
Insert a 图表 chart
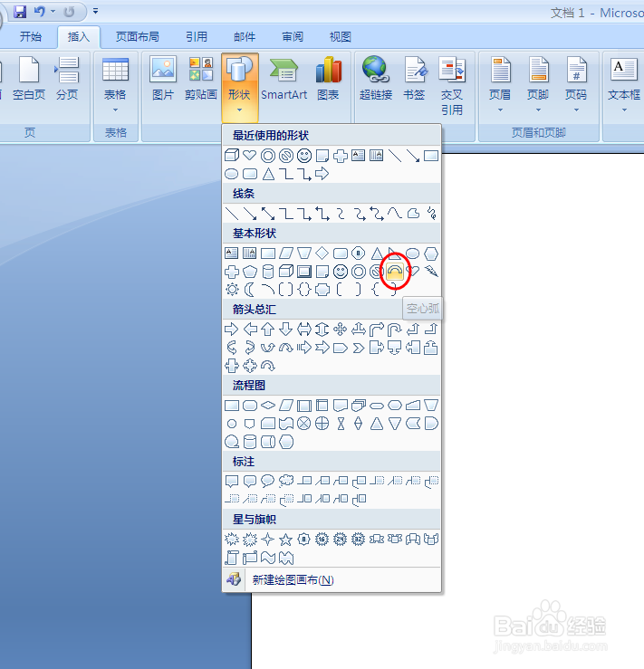(x=328, y=80)
